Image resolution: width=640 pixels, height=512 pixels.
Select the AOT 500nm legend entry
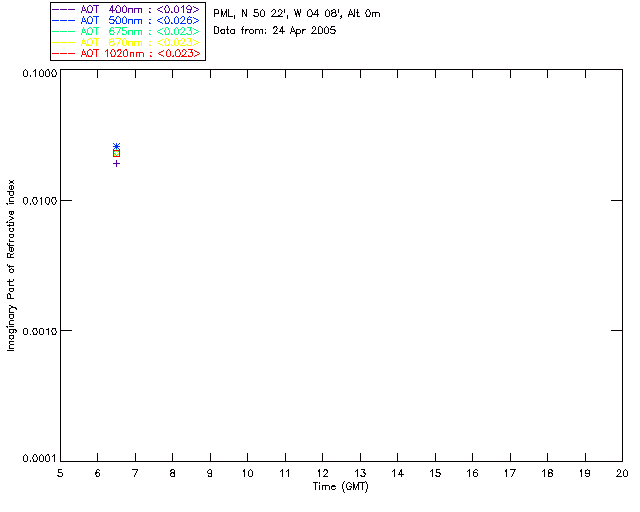(x=138, y=20)
